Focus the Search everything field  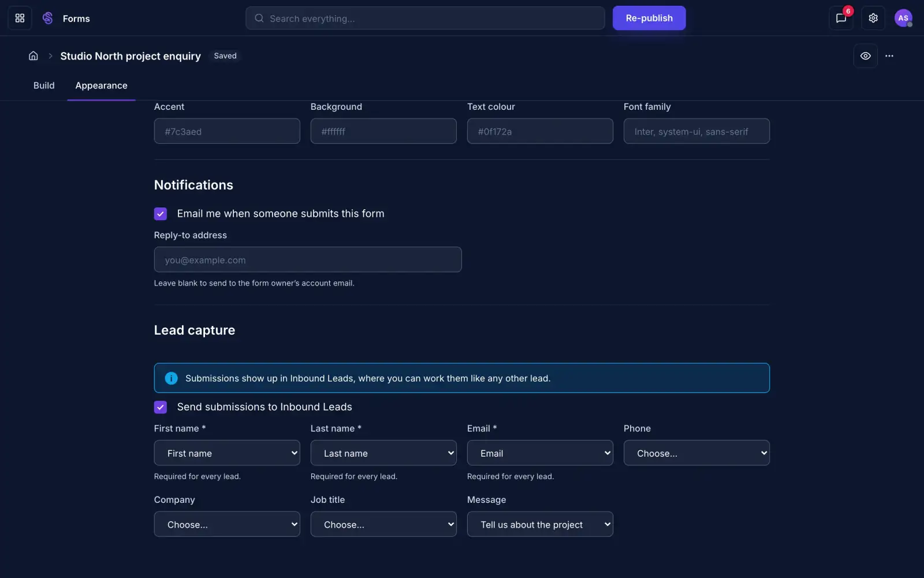click(425, 18)
